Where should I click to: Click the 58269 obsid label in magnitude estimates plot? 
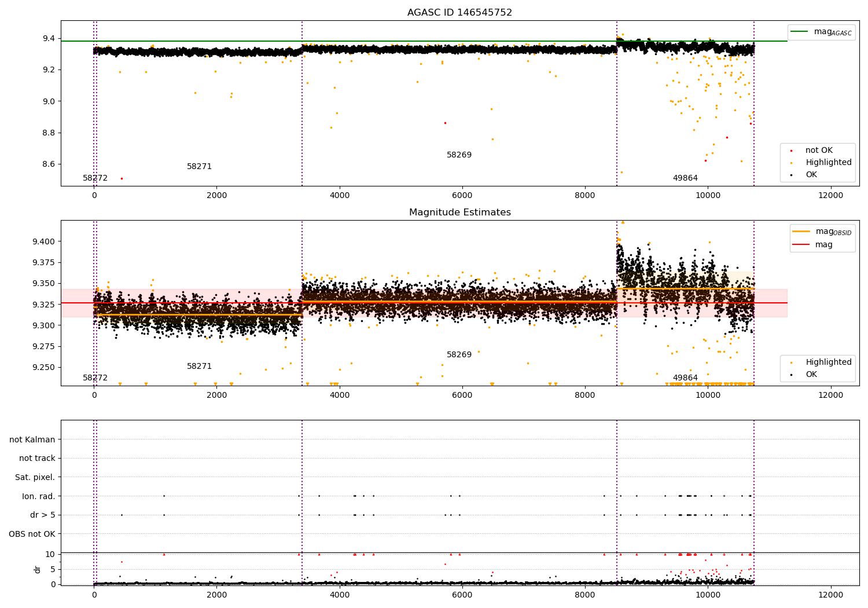[x=459, y=355]
